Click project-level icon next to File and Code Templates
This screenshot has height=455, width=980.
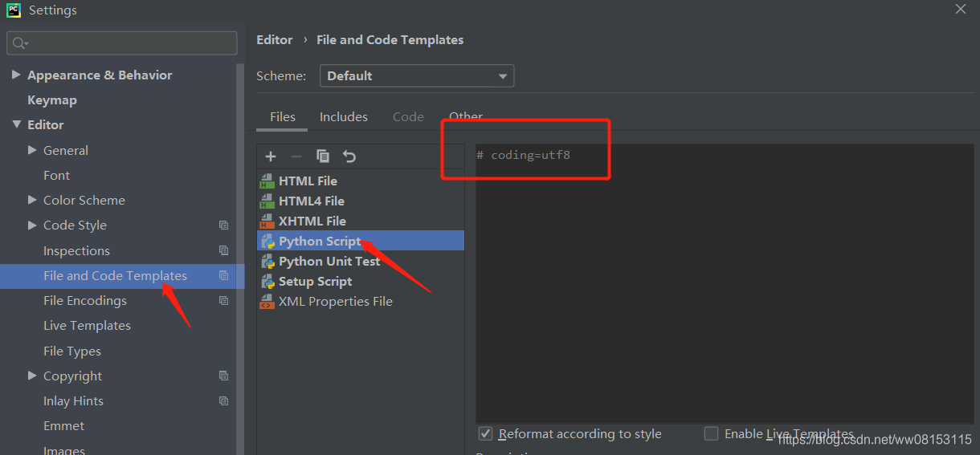click(x=224, y=275)
